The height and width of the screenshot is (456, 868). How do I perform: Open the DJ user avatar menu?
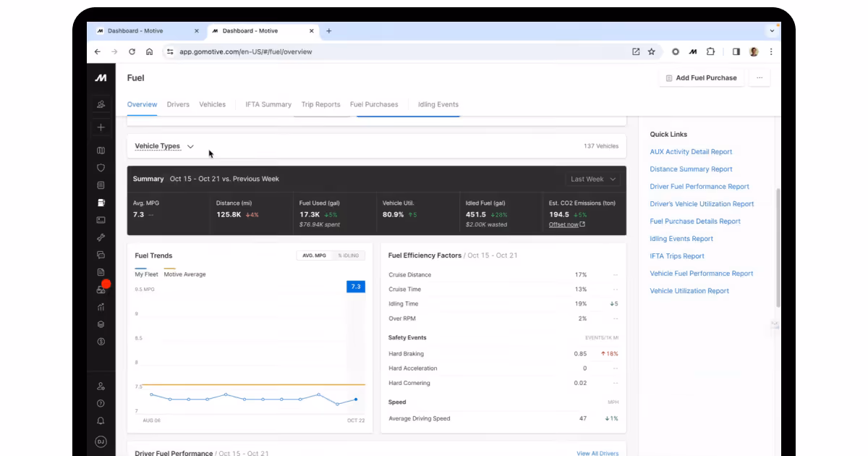[x=101, y=442]
